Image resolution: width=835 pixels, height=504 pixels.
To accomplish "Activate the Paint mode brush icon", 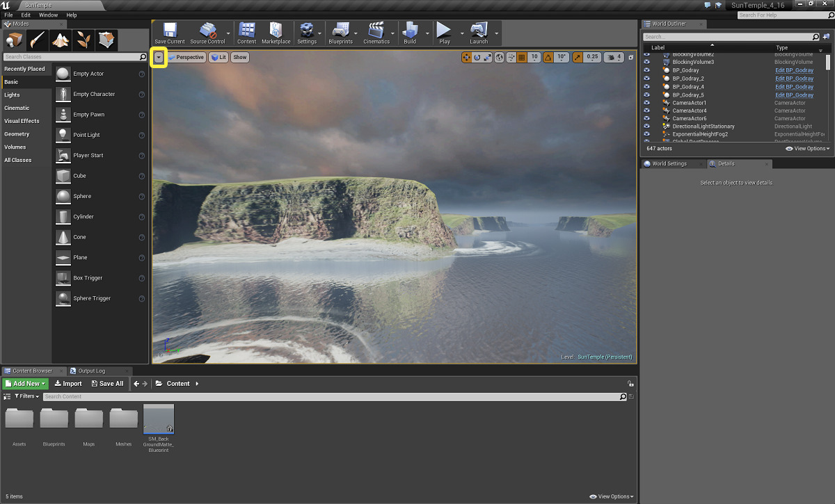I will coord(38,40).
